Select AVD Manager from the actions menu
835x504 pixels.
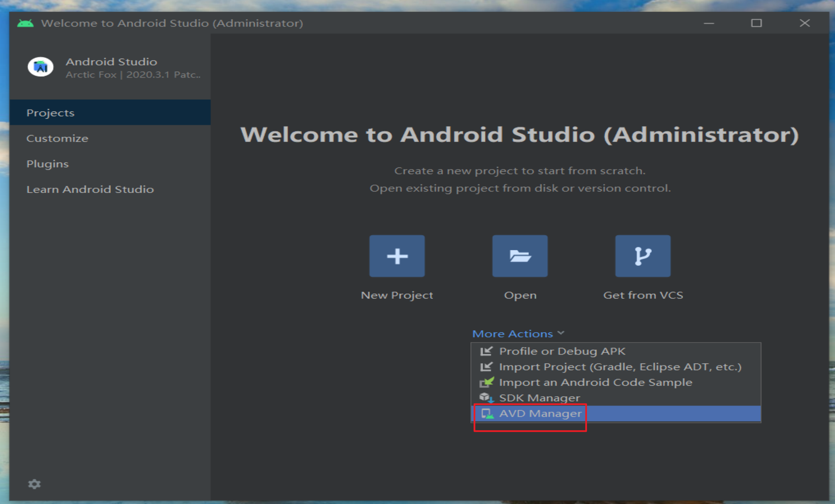point(540,413)
